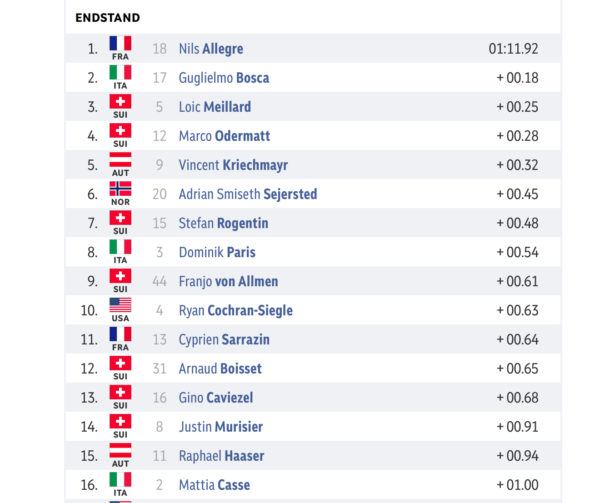Image resolution: width=615 pixels, height=503 pixels.
Task: Click the Norwegian flag beside Adrian Smiseth Sejersted
Action: pos(120,188)
